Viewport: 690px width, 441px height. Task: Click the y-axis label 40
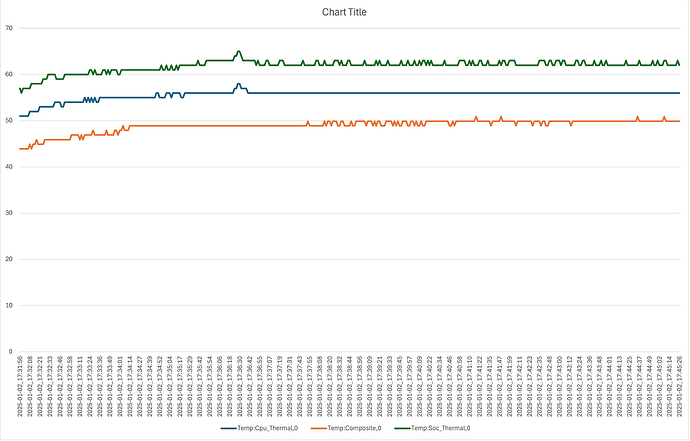click(9, 167)
